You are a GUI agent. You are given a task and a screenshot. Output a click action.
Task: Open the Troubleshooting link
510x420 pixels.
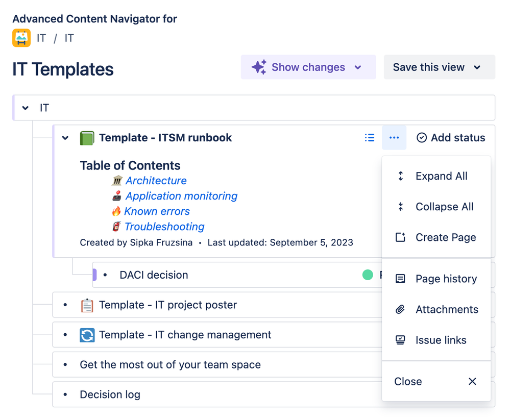[164, 226]
